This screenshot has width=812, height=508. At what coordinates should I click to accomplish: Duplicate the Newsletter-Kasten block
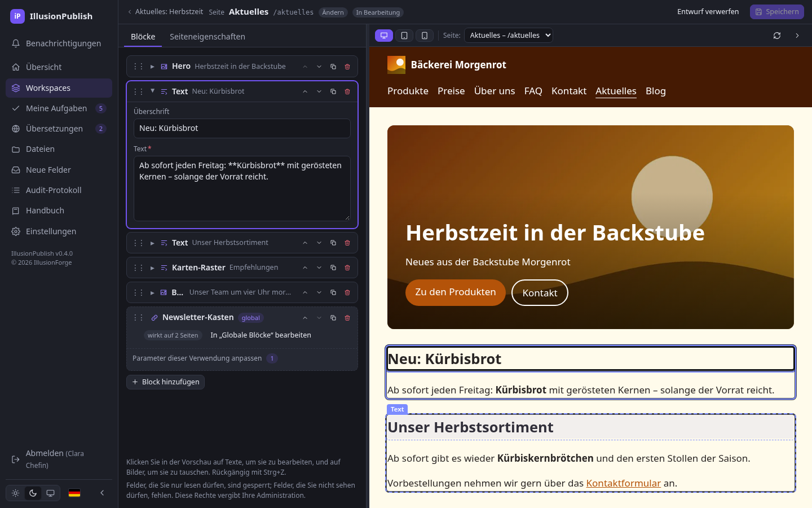coord(333,318)
